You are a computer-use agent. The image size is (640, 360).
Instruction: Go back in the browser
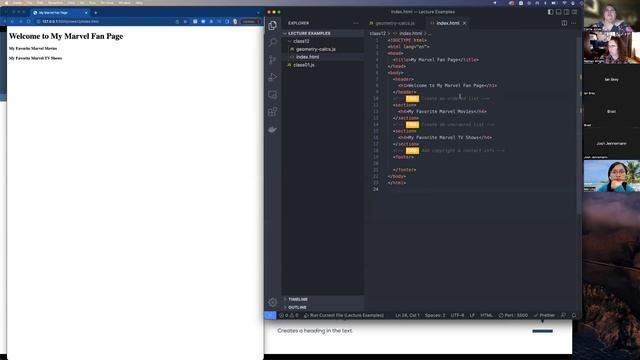[x=12, y=21]
